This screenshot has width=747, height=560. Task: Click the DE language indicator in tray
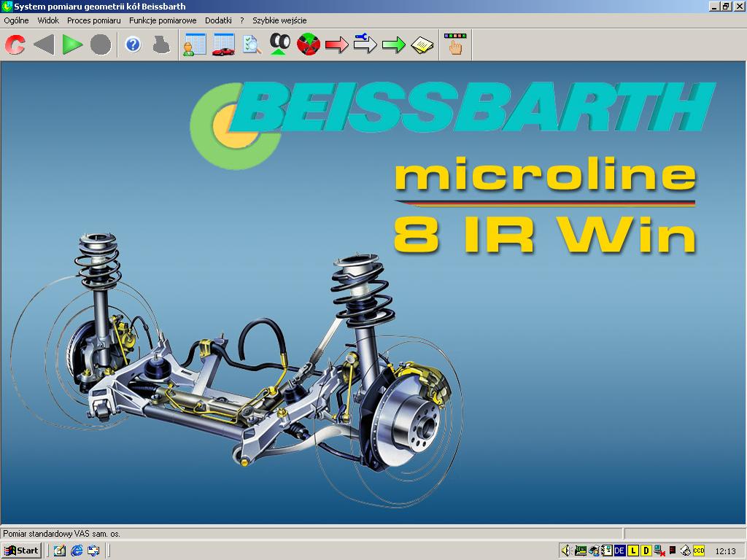pos(619,551)
